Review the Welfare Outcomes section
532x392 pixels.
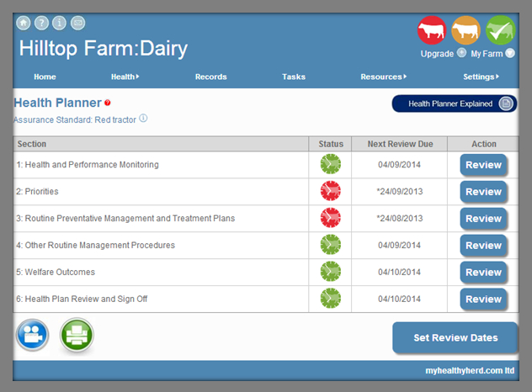[483, 272]
